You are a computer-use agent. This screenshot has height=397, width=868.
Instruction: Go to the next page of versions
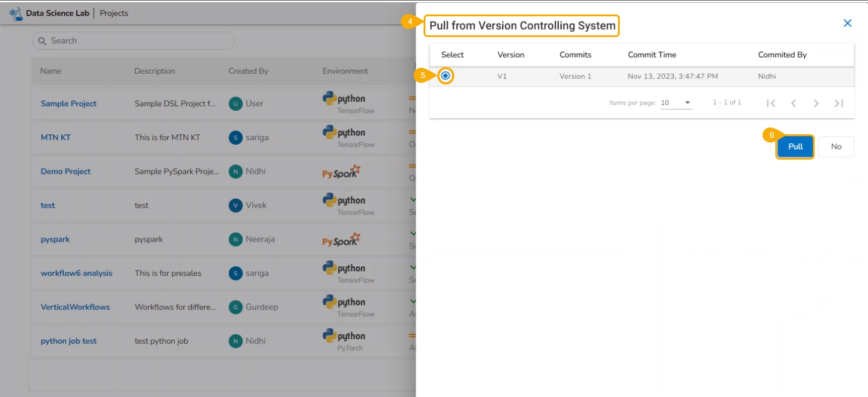[816, 103]
